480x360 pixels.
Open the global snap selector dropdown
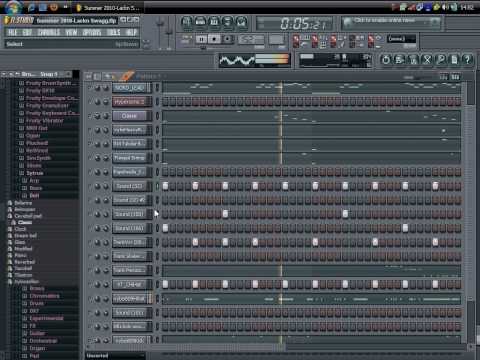pyautogui.click(x=401, y=39)
